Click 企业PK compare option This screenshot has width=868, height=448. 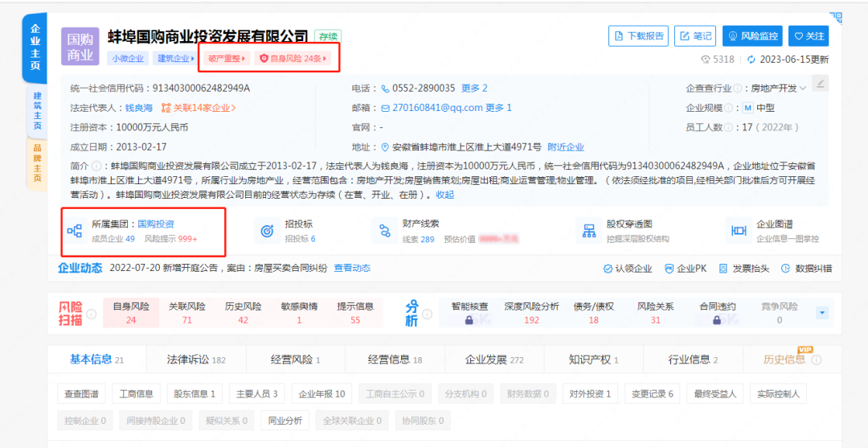686,269
